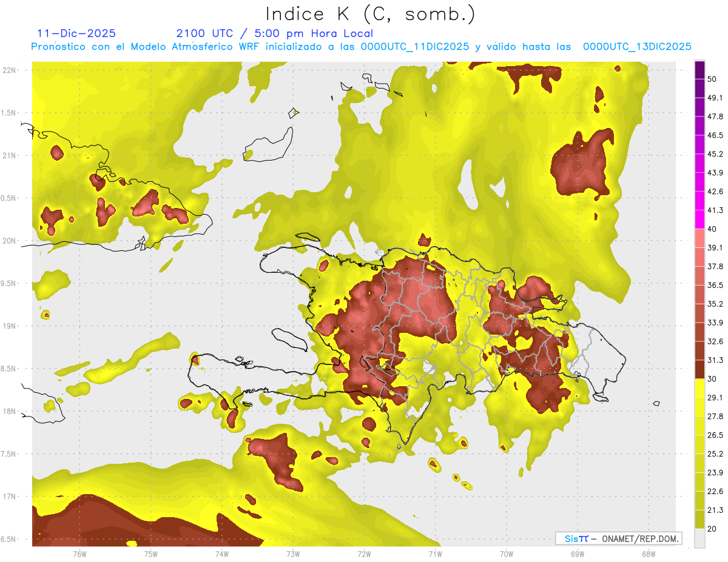
Task: Click the '21N' latitude label
Action: pyautogui.click(x=10, y=155)
